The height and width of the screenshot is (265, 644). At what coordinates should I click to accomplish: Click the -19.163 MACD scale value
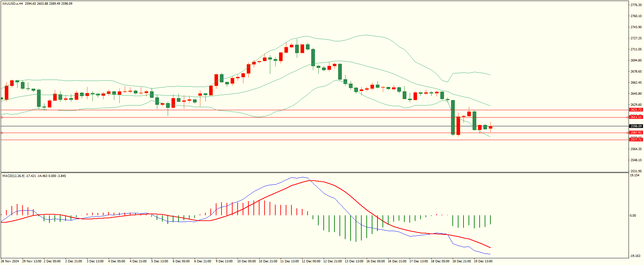click(x=635, y=256)
